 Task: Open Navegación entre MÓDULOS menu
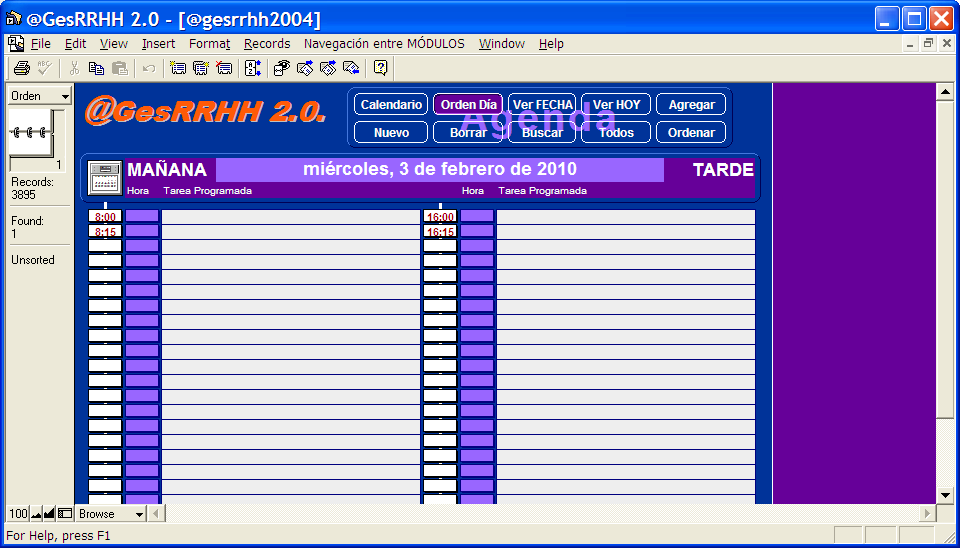[x=384, y=44]
